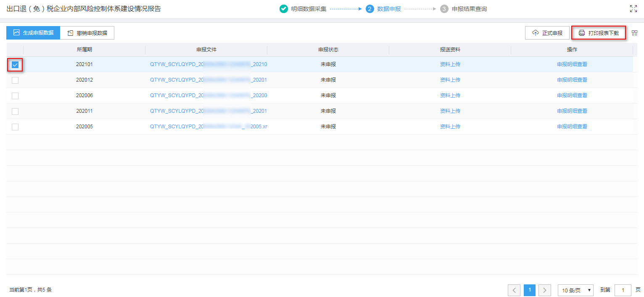Open 申报明细查看 for period 202012
644x297 pixels.
click(572, 80)
